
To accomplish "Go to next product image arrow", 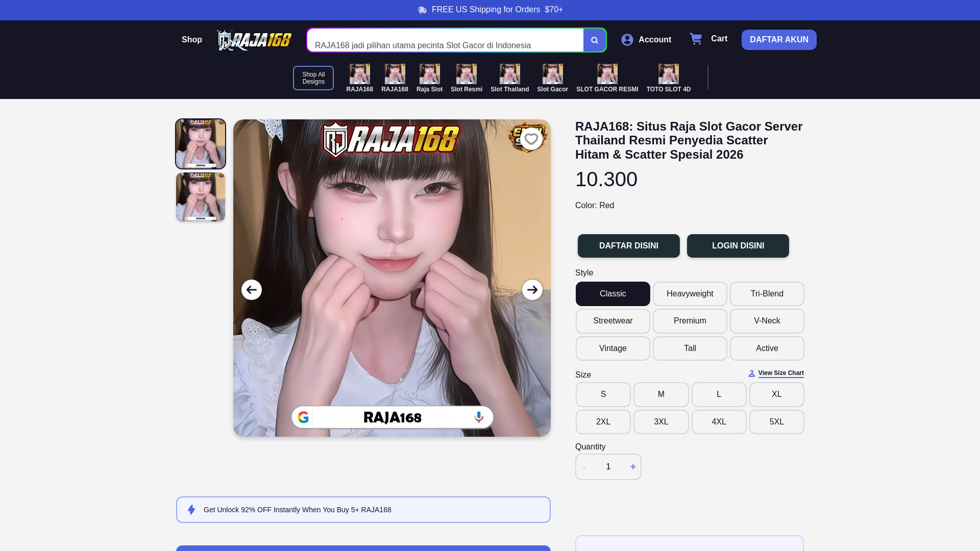I will tap(532, 290).
